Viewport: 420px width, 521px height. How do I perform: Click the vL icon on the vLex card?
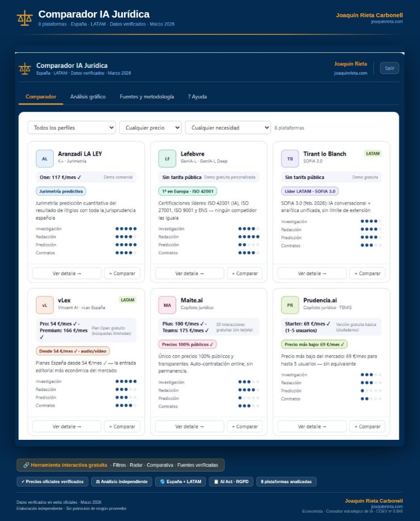coord(45,305)
